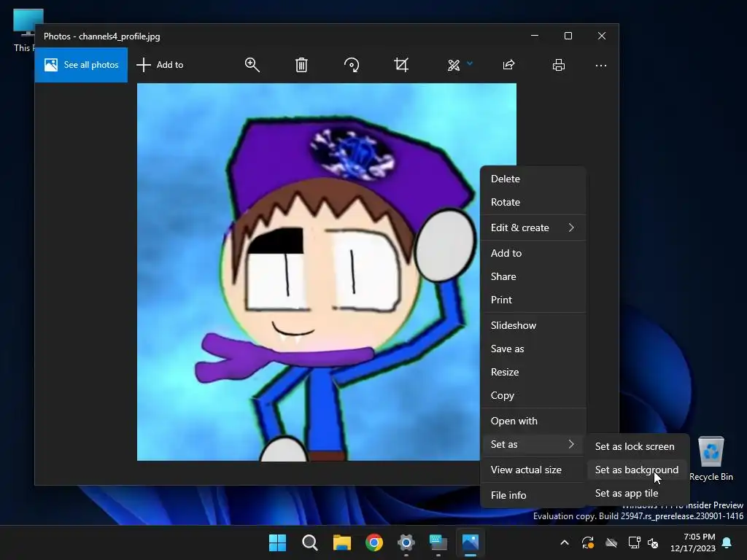Click the Photos app icon in taskbar

[471, 542]
